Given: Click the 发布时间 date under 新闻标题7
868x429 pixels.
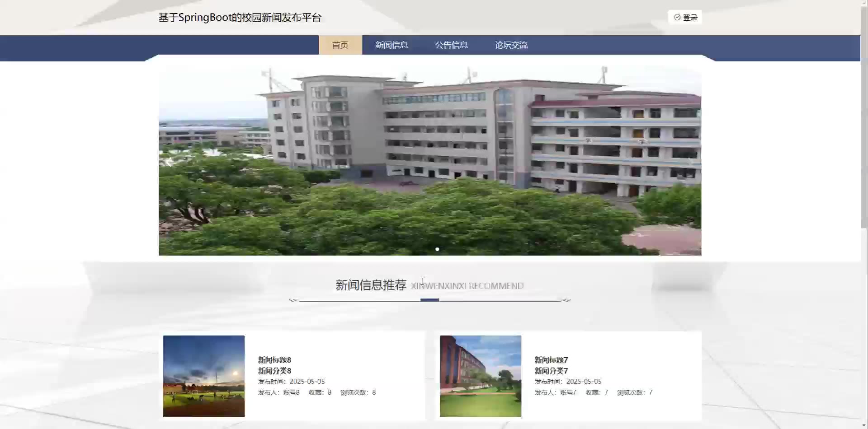Looking at the screenshot, I should click(x=568, y=382).
